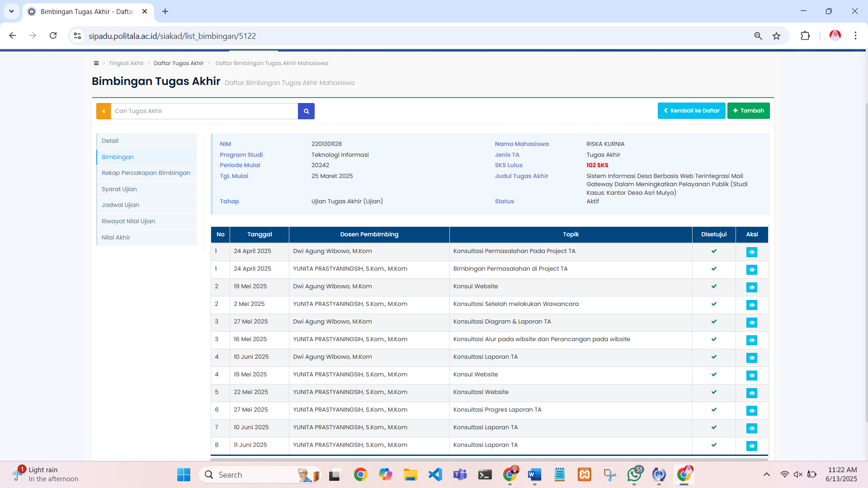868x488 pixels.
Task: Click the Kembali ke Daftar button
Action: click(691, 111)
